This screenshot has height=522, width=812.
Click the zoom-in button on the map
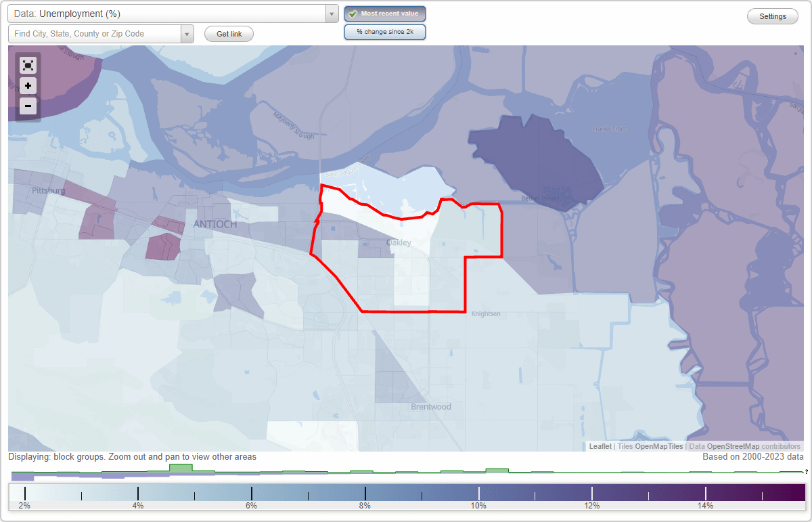[x=28, y=86]
